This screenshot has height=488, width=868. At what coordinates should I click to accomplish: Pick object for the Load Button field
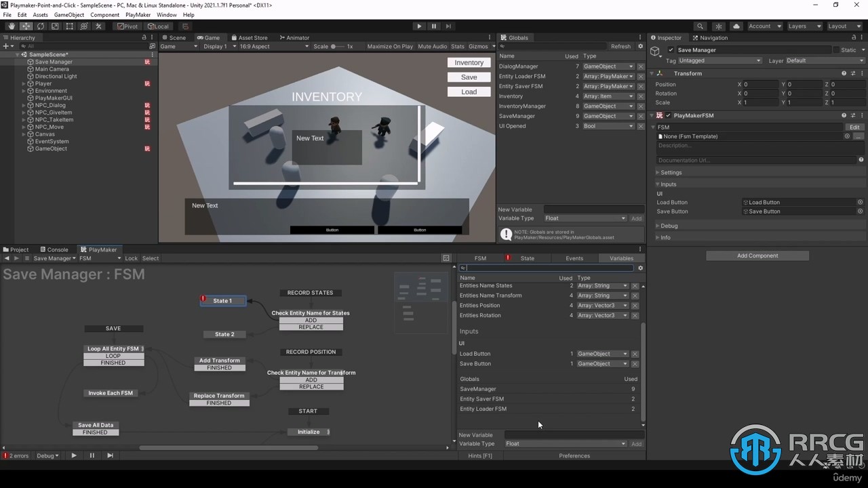(861, 202)
